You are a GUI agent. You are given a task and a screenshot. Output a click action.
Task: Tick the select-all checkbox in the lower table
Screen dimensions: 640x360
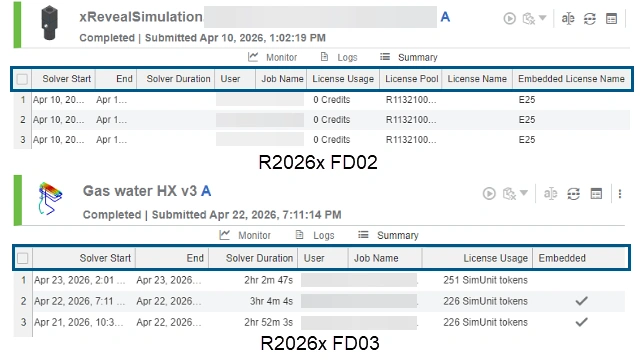[23, 258]
